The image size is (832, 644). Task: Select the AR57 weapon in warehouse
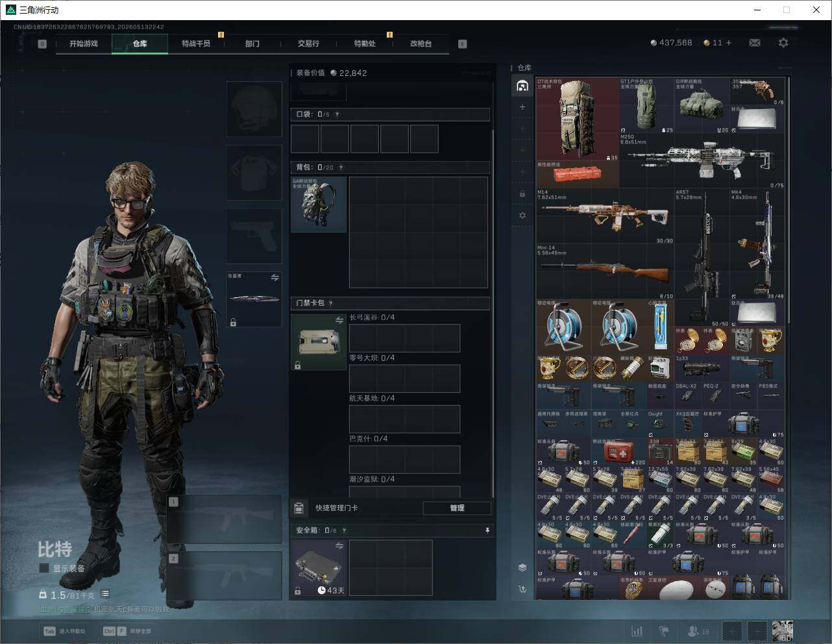[x=702, y=258]
